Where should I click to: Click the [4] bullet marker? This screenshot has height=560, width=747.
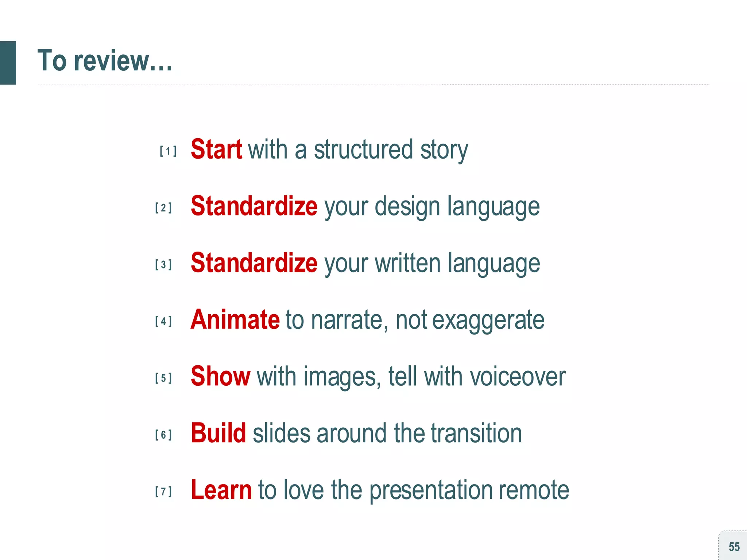163,321
